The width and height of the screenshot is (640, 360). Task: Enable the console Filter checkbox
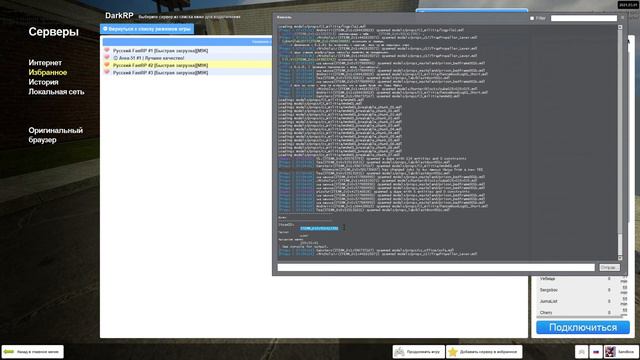click(x=532, y=18)
